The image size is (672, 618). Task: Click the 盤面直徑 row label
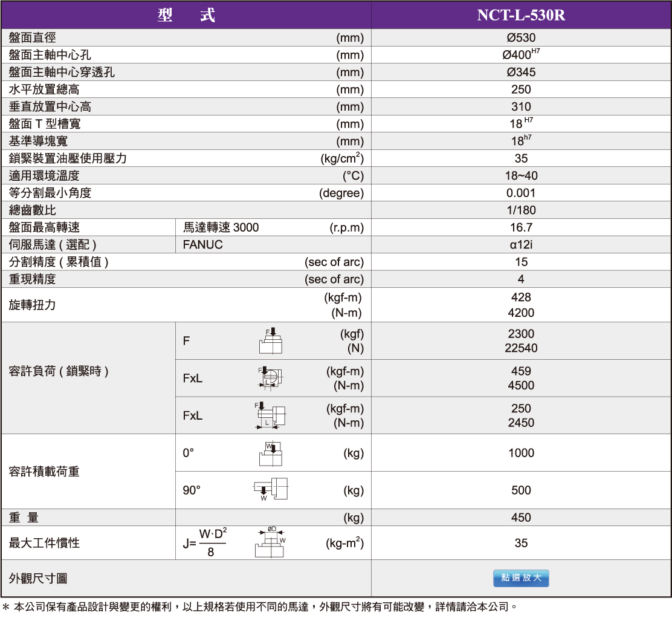[33, 37]
